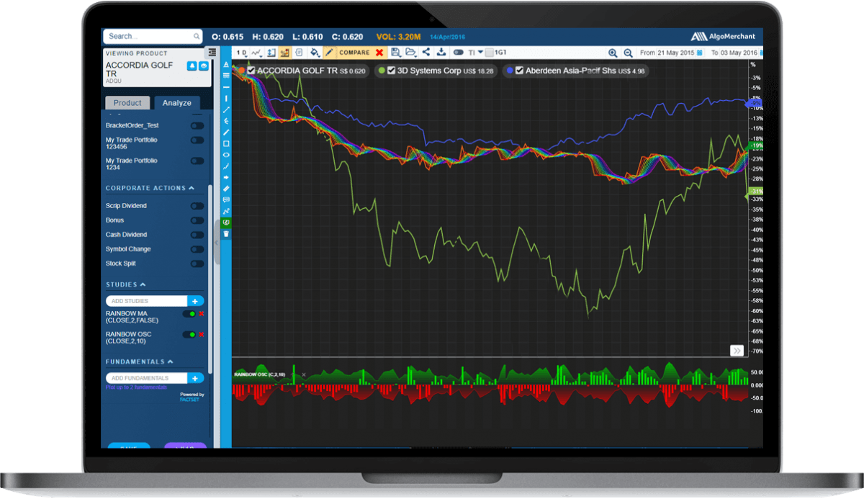Click the alert bell icon for Accordia Golf
The image size is (864, 504).
[x=192, y=66]
